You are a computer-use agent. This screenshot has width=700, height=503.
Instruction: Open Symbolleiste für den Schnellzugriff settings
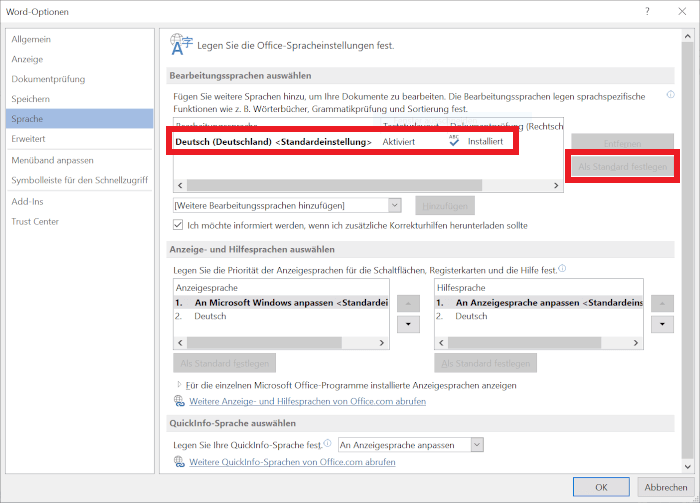pyautogui.click(x=79, y=180)
